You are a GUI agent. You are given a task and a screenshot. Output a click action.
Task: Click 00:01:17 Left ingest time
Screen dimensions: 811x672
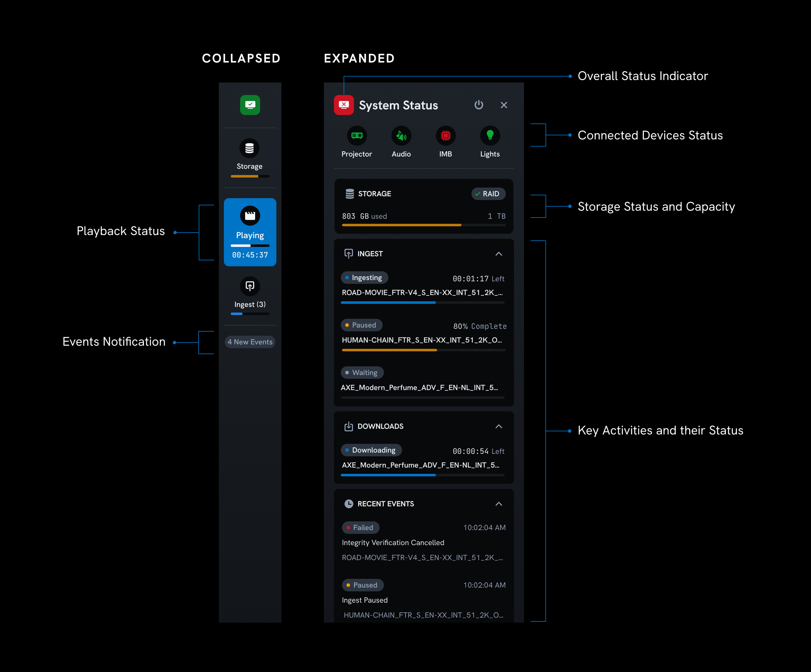(478, 279)
